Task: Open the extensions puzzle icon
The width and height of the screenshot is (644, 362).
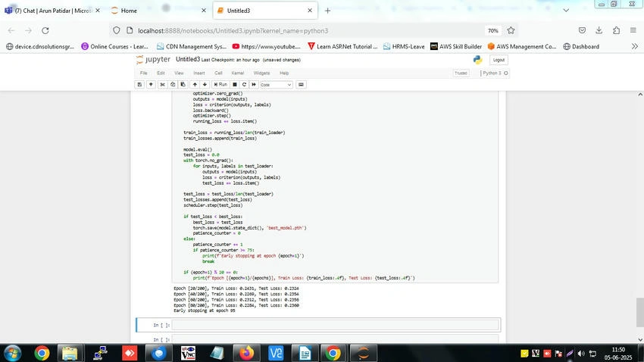Action: click(x=616, y=31)
